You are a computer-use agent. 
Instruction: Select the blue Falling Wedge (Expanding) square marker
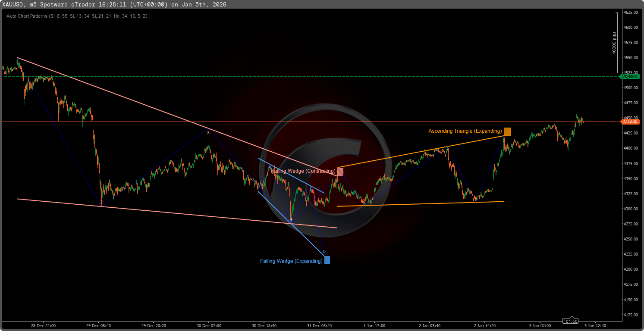click(x=327, y=260)
